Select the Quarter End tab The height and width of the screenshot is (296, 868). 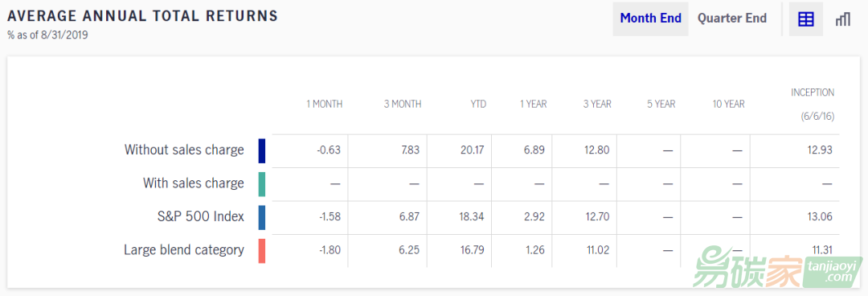click(732, 18)
